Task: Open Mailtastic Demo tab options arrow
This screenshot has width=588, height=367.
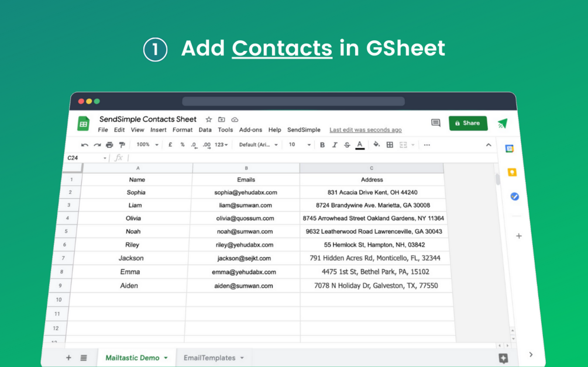Action: (x=166, y=358)
